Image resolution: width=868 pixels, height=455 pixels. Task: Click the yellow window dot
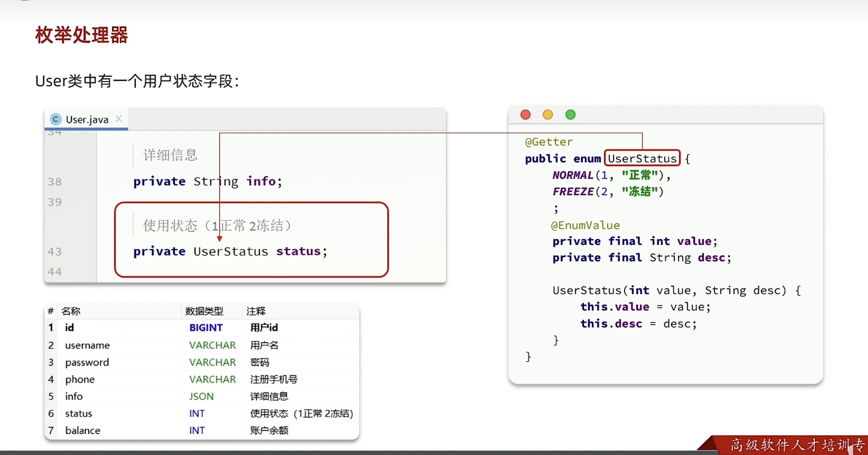548,115
